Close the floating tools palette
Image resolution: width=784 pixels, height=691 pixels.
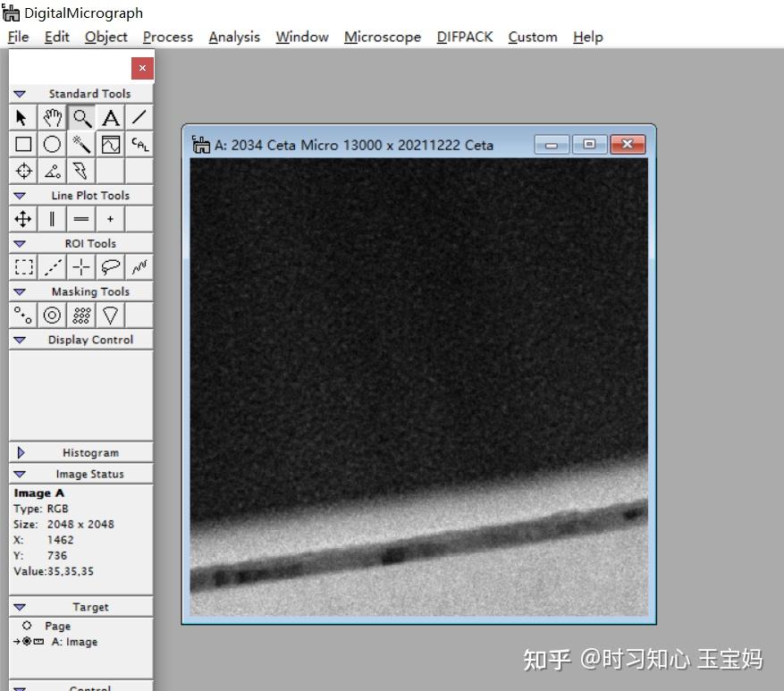[x=142, y=68]
